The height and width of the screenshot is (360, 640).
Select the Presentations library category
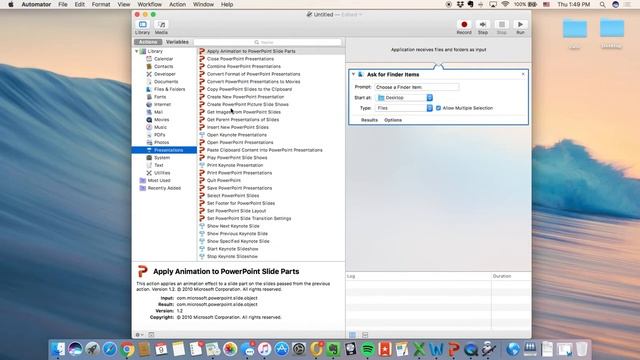point(164,150)
